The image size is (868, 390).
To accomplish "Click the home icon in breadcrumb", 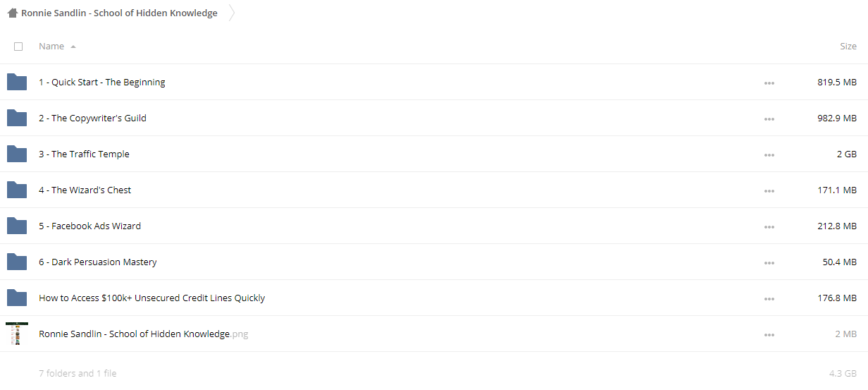I will pyautogui.click(x=12, y=13).
